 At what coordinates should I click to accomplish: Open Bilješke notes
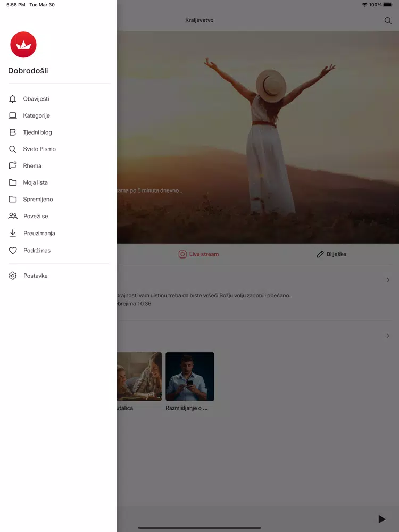coord(336,254)
